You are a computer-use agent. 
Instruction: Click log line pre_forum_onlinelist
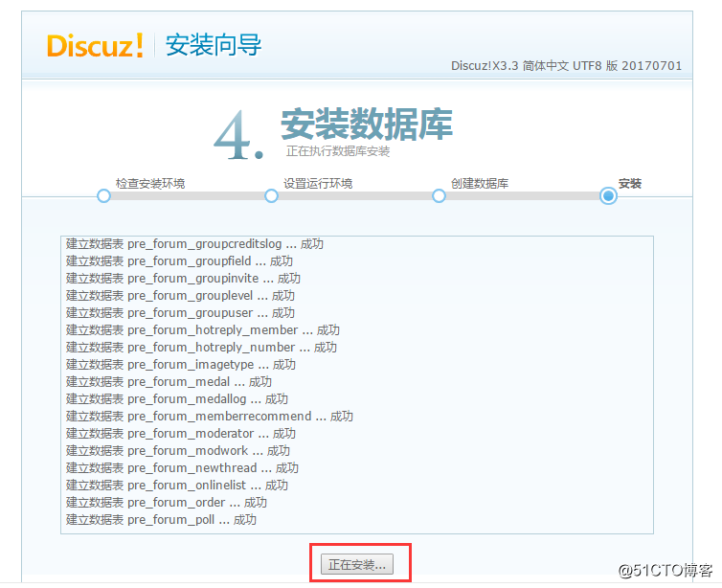177,486
